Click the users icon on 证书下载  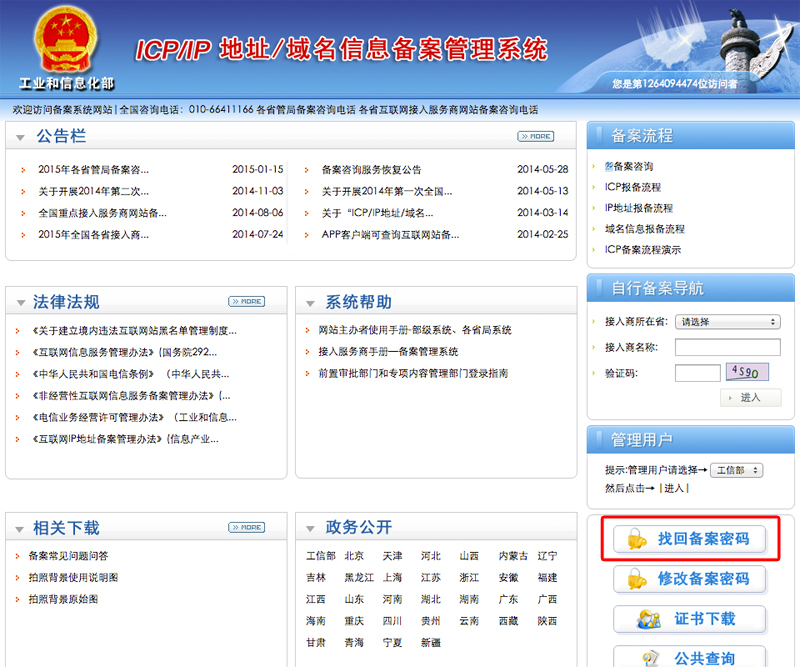[648, 619]
